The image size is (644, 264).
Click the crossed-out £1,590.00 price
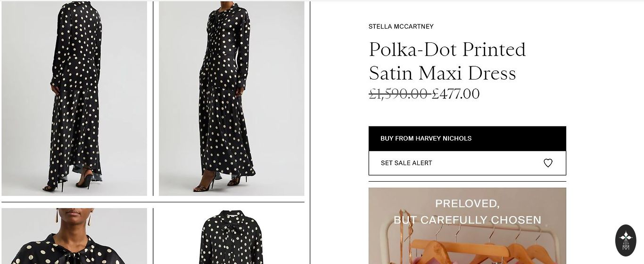click(398, 94)
